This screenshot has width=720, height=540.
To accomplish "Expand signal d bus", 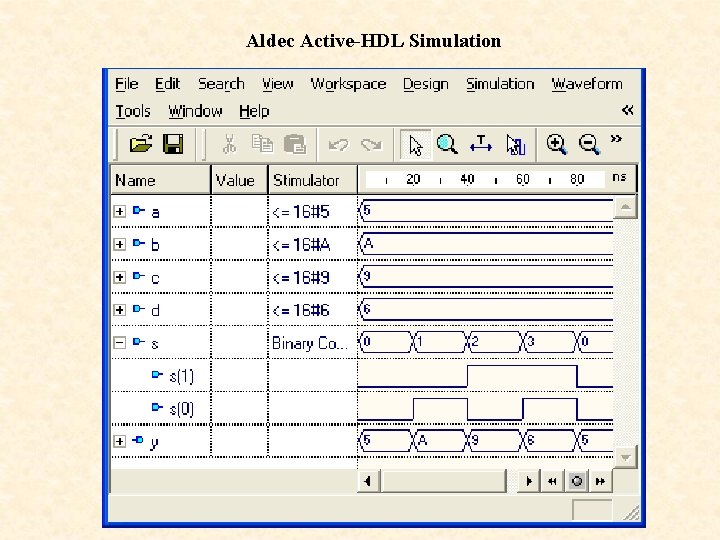I will (119, 309).
